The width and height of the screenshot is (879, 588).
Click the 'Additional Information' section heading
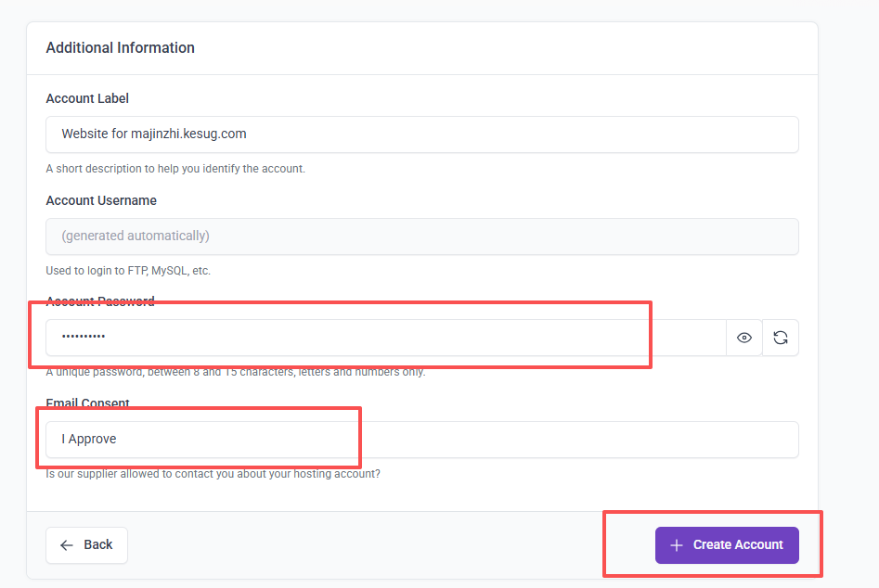click(120, 48)
